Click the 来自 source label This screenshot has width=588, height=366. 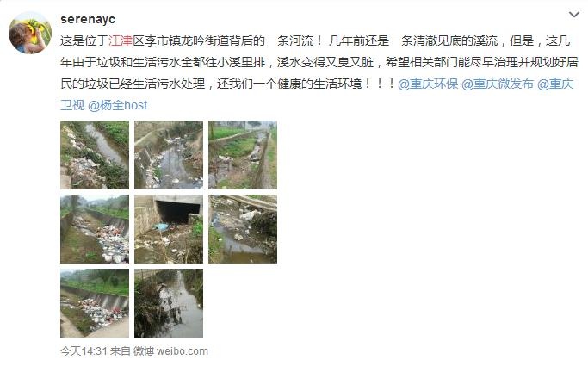pyautogui.click(x=121, y=351)
